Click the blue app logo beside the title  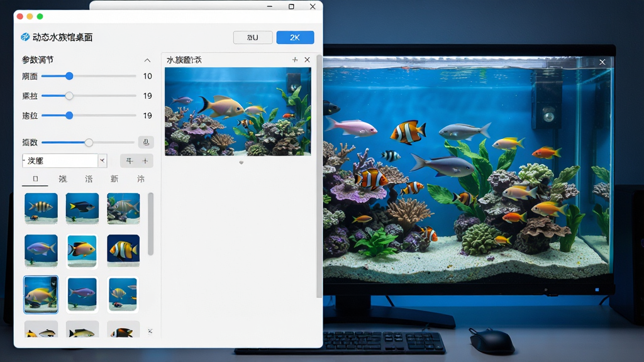point(25,37)
